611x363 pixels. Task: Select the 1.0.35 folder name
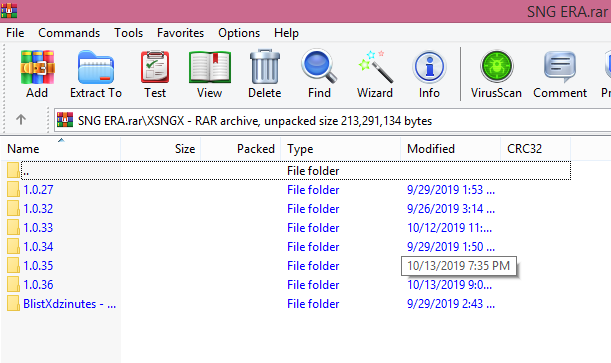(38, 266)
